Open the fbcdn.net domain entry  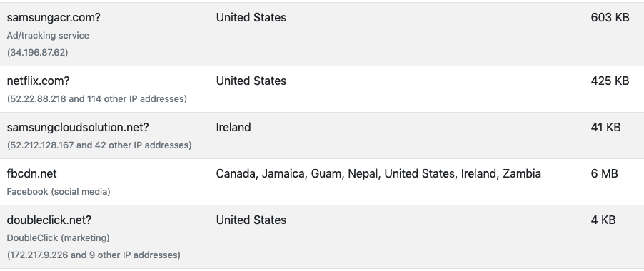point(31,174)
